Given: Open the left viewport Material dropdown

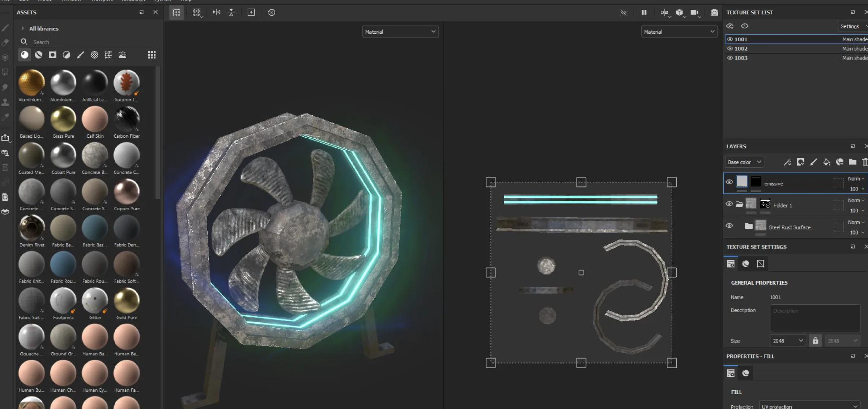Looking at the screenshot, I should pyautogui.click(x=400, y=32).
